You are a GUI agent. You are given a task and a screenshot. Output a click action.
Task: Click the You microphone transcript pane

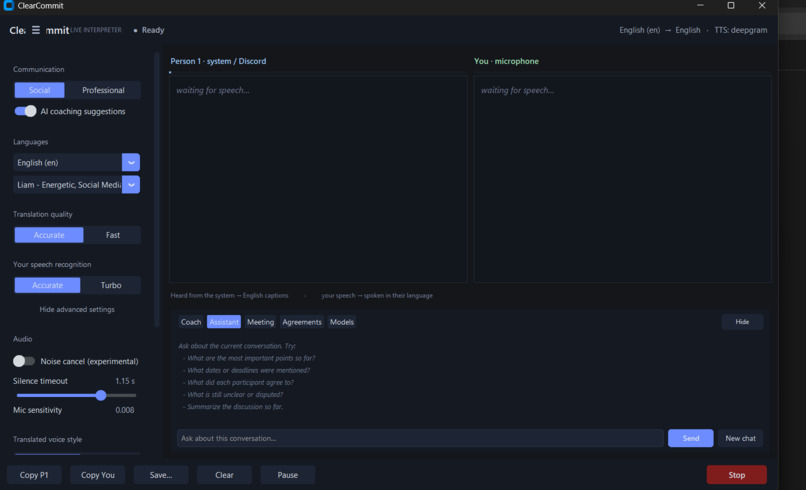pos(622,179)
